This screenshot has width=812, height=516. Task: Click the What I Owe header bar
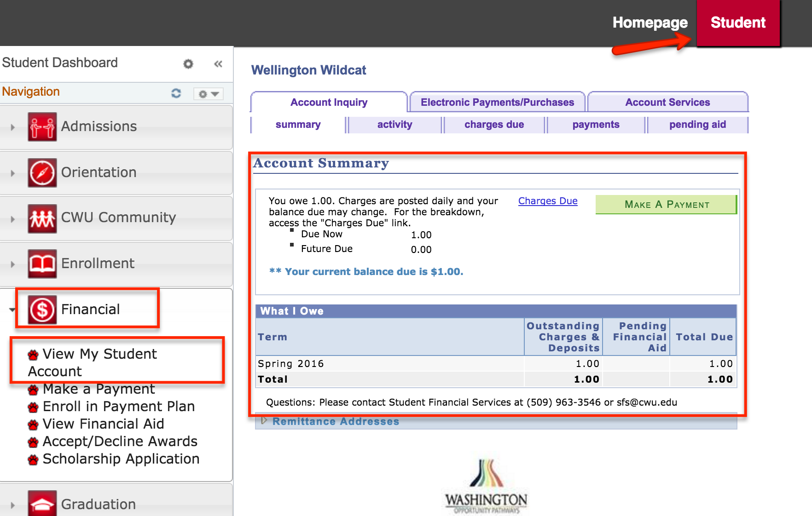pos(496,311)
